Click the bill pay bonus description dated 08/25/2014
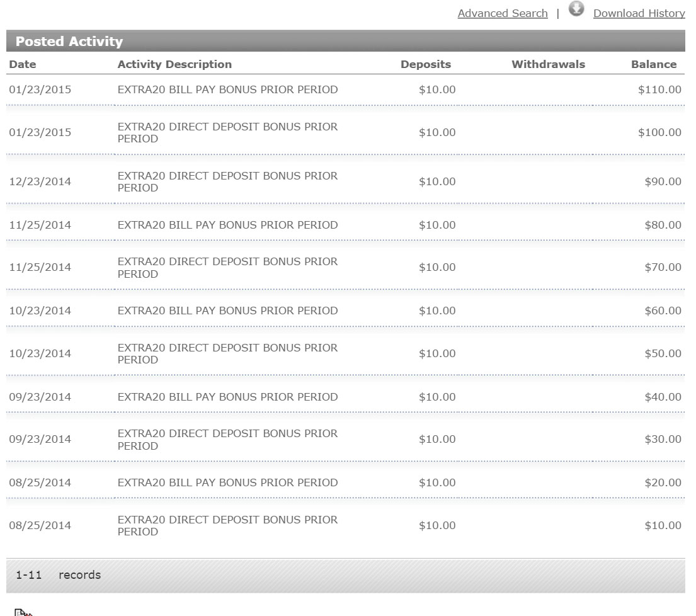 (228, 482)
